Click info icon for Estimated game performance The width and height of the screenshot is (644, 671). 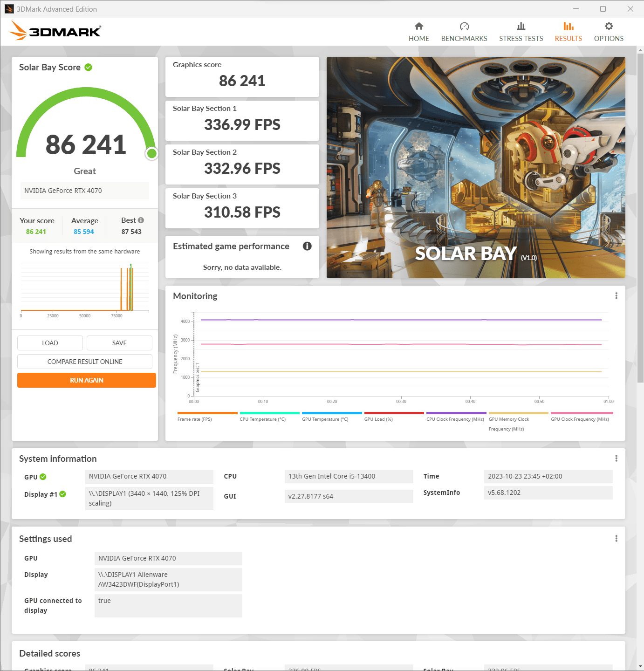tap(307, 246)
